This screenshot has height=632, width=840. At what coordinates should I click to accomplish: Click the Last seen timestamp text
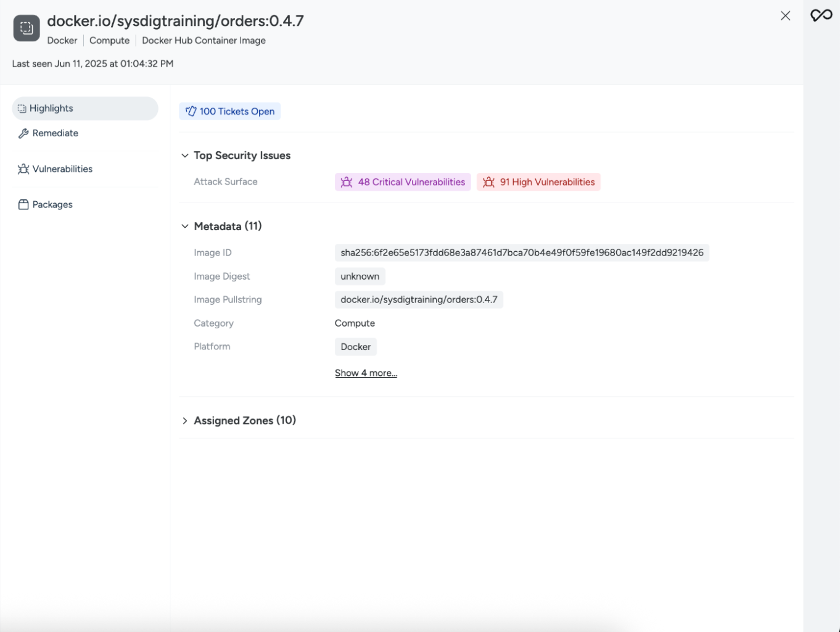tap(93, 64)
